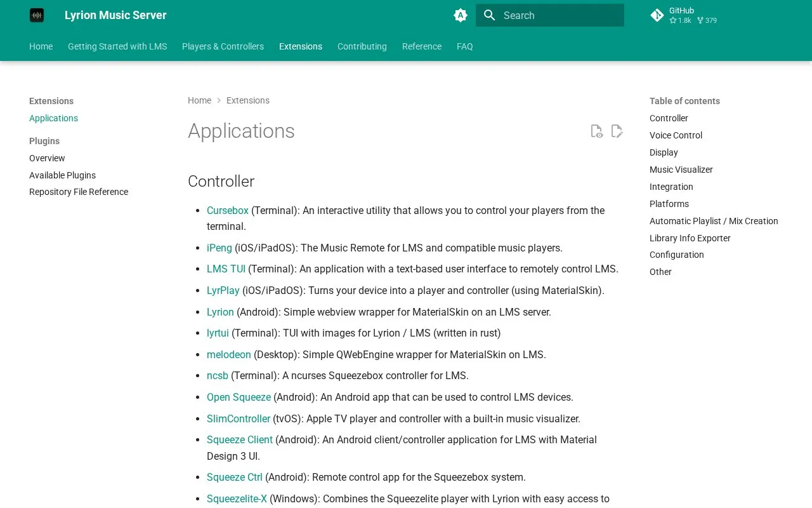Jump to Platforms section
Viewport: 812px width, 508px height.
(669, 204)
